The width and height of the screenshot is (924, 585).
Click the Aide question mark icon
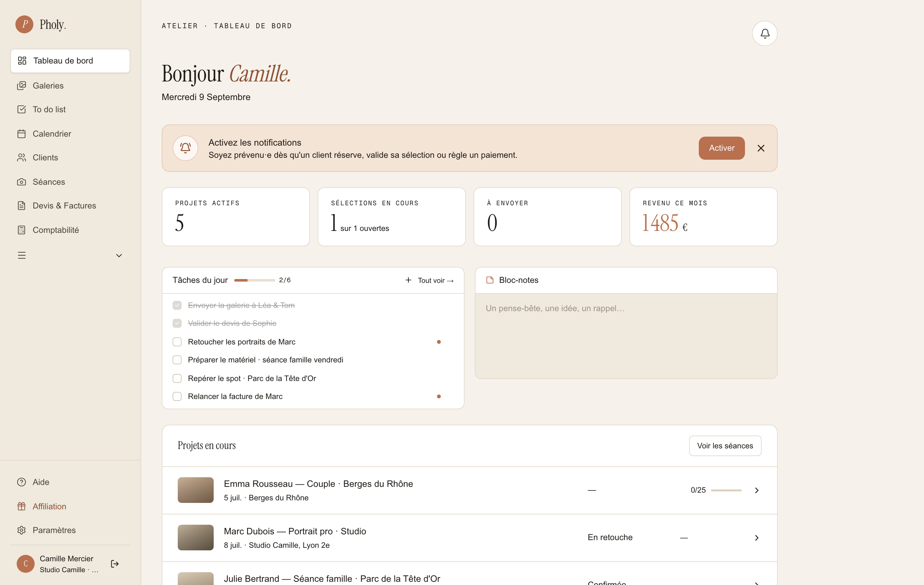click(21, 482)
